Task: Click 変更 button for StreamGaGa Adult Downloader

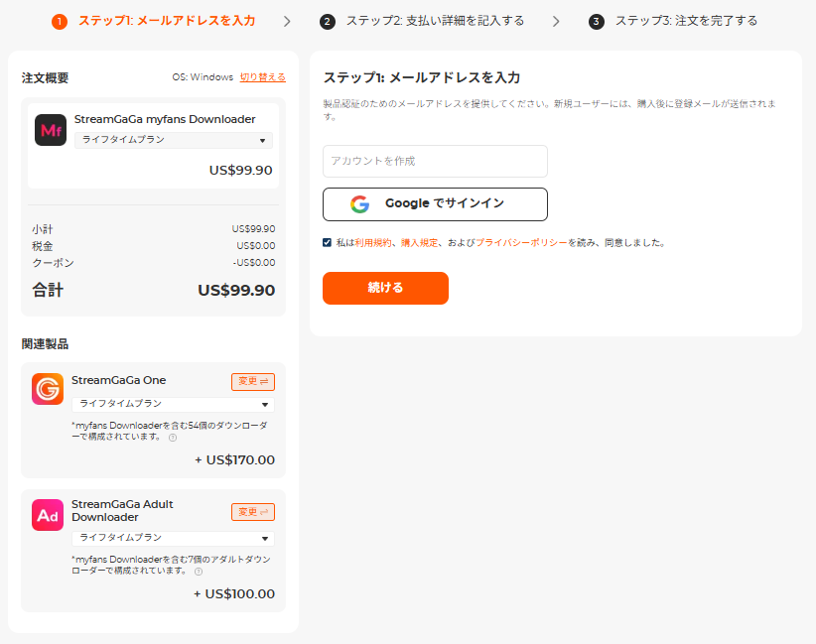Action: 253,512
